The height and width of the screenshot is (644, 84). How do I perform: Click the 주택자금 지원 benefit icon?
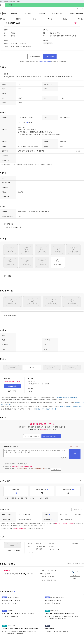click(10, 262)
